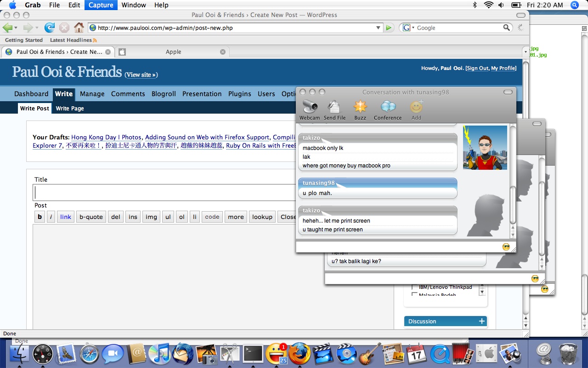Reload the page in Firefox

click(x=50, y=28)
